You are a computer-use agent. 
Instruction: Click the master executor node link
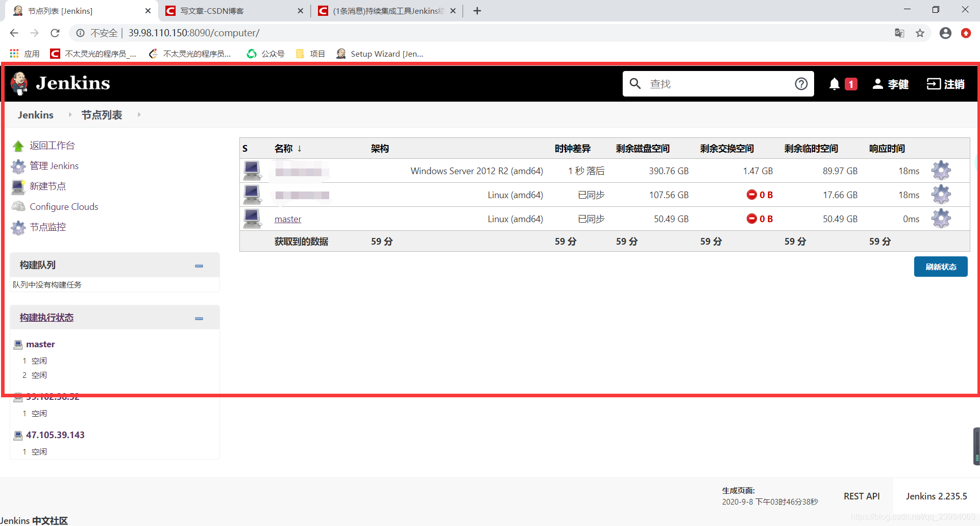40,344
